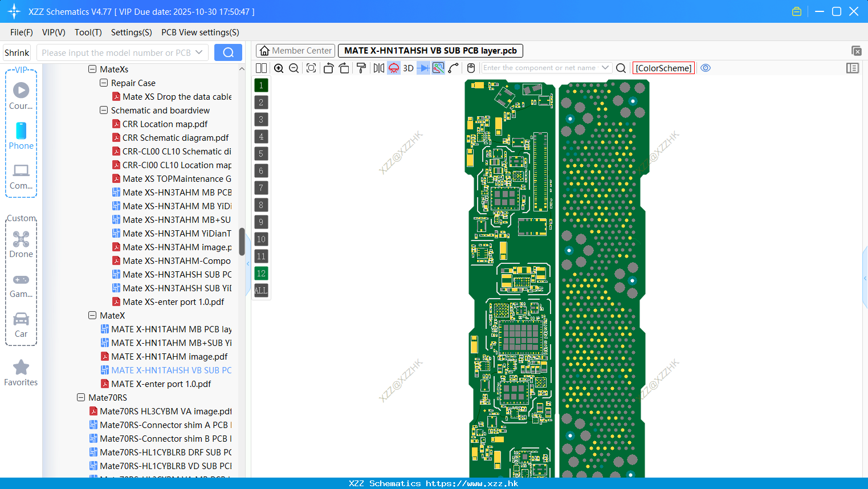Toggle the diode mode icon
This screenshot has height=489, width=868.
[423, 68]
